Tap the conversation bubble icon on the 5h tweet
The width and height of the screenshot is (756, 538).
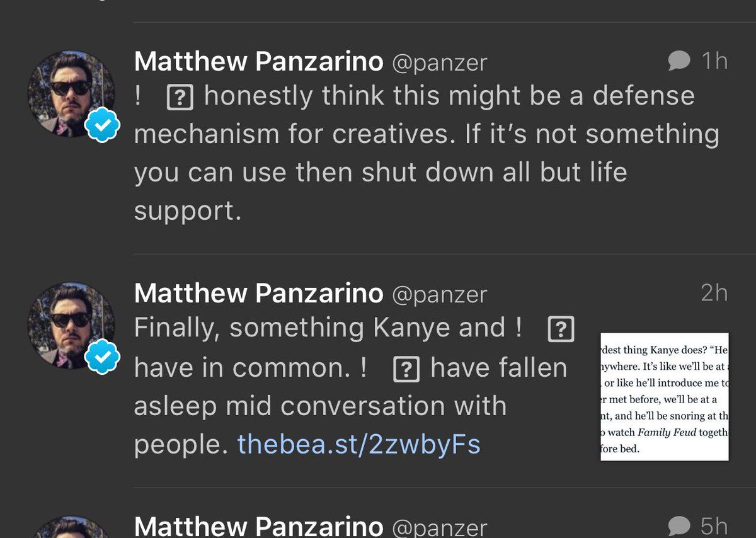pyautogui.click(x=679, y=526)
